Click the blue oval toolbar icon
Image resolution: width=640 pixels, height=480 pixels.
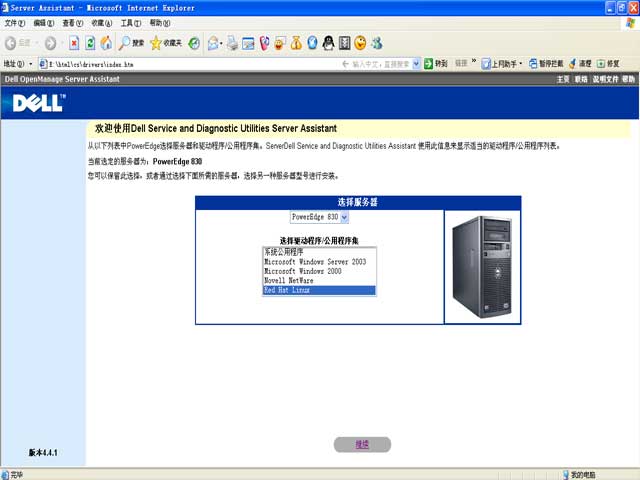point(312,43)
